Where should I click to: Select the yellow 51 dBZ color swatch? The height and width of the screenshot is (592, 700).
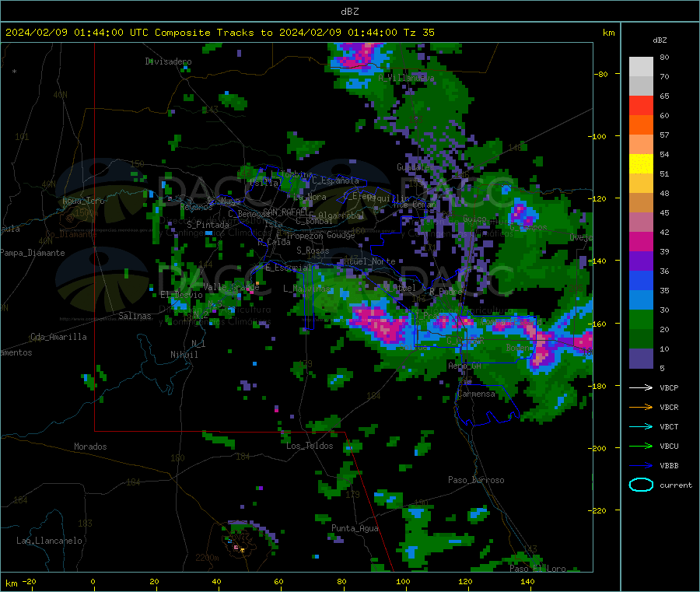click(641, 164)
